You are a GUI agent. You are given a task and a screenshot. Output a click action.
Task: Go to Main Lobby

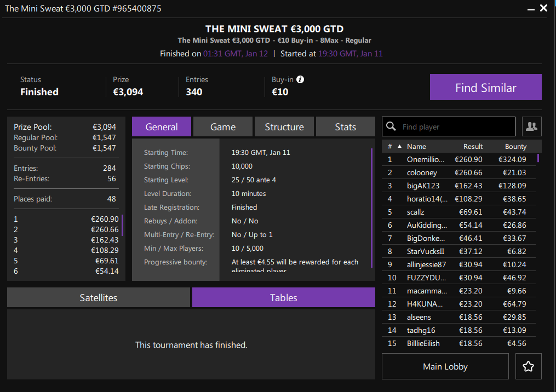pos(445,366)
